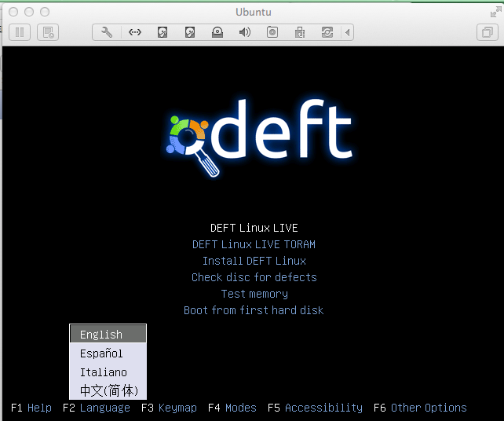Close the Ubuntu VM window
This screenshot has height=421, width=504.
click(x=13, y=12)
